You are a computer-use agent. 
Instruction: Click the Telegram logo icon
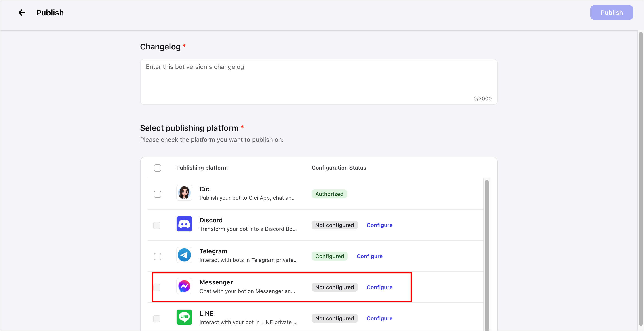click(184, 255)
